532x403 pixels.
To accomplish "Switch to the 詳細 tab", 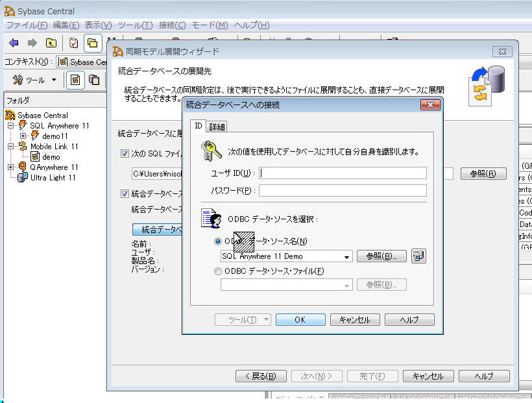I will pyautogui.click(x=217, y=127).
